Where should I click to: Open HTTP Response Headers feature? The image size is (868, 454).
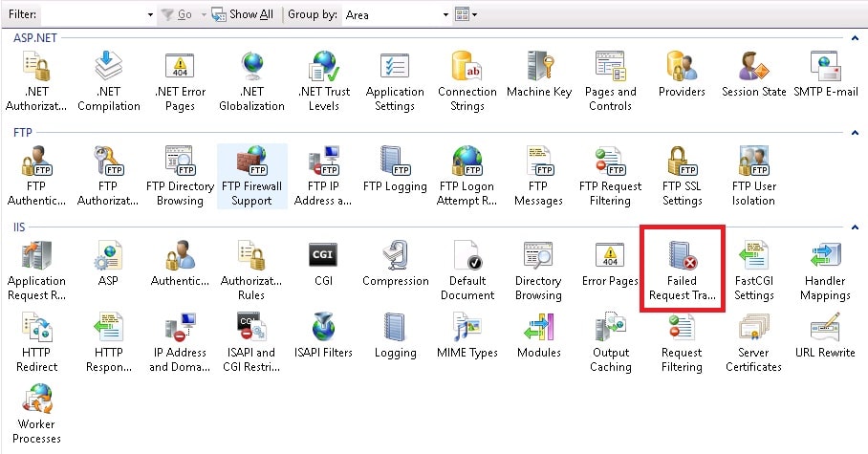pos(109,342)
